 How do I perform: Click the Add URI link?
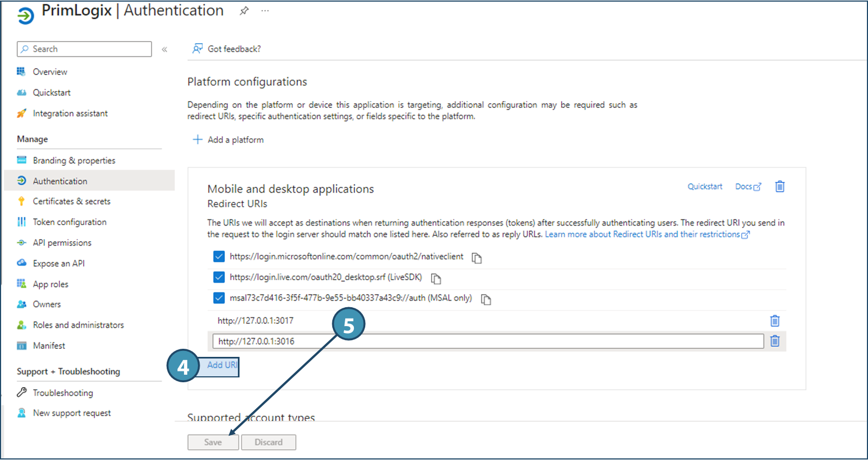[222, 366]
